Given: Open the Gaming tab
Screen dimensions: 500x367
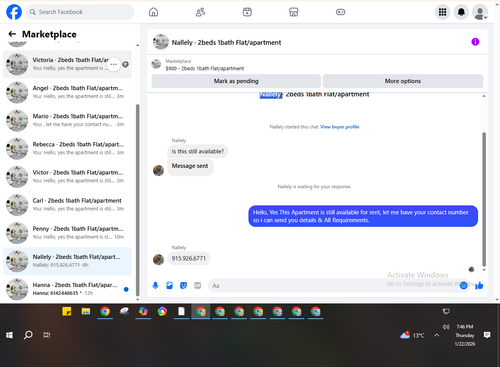Looking at the screenshot, I should click(x=340, y=12).
